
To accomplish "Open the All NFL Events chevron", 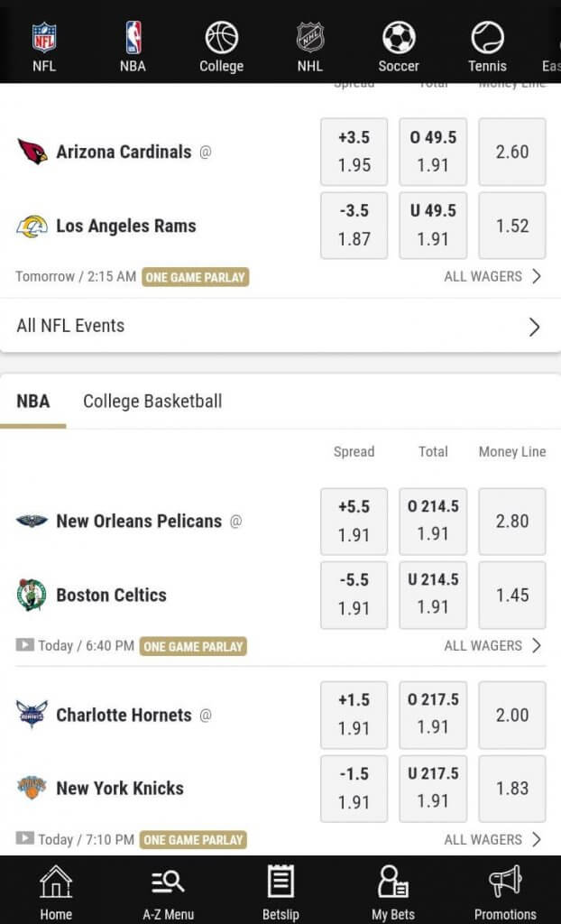I will (536, 327).
